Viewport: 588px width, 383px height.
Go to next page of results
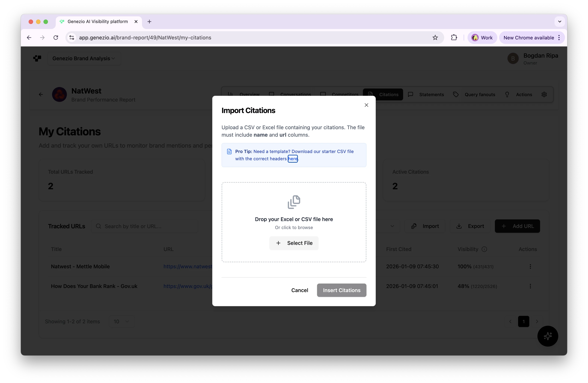(537, 321)
